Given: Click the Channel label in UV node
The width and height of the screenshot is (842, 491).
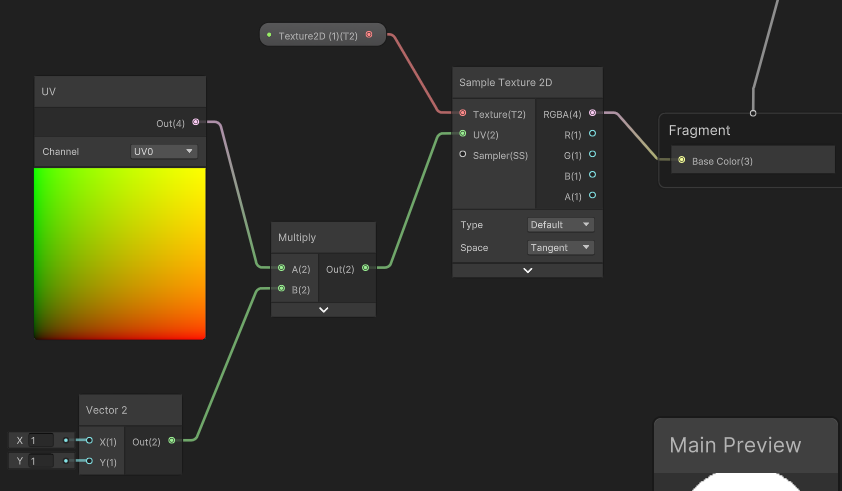Looking at the screenshot, I should [61, 151].
